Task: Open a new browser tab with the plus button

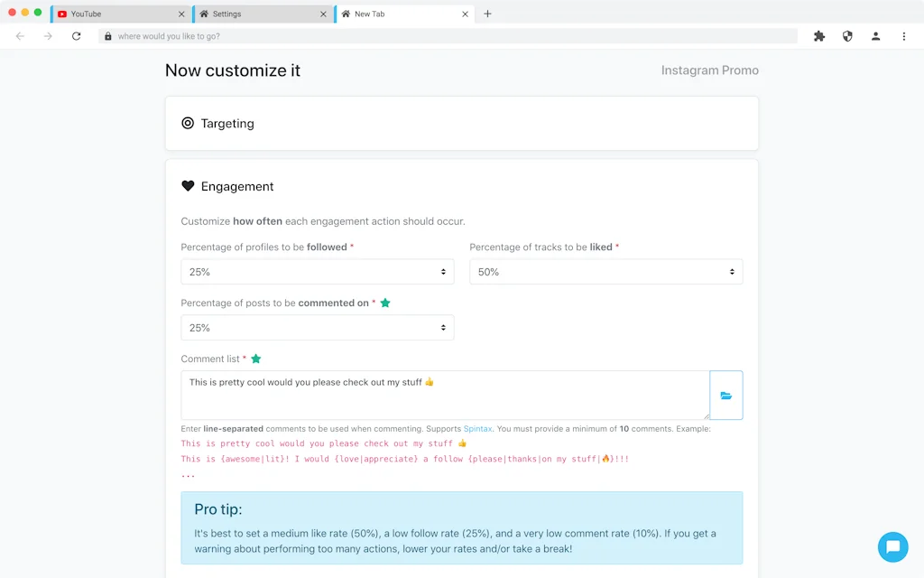Action: (x=488, y=14)
